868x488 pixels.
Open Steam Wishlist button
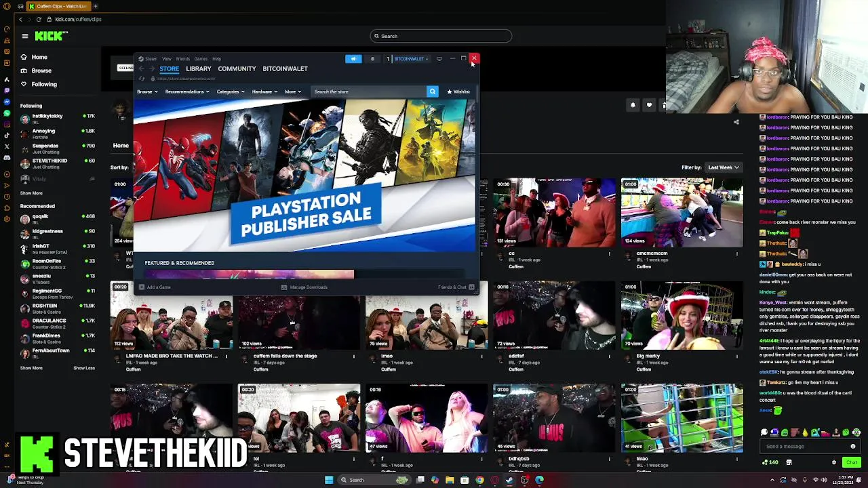(459, 91)
